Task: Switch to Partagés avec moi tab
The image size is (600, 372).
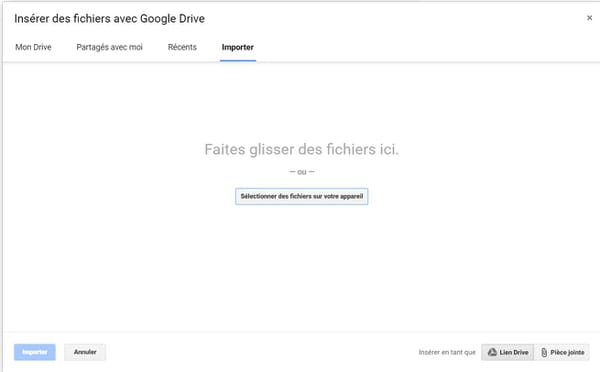Action: [109, 47]
